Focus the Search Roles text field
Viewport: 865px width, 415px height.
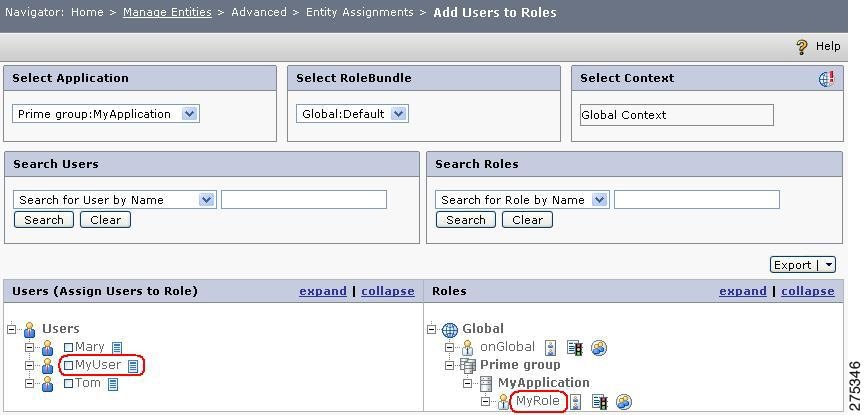(x=697, y=200)
